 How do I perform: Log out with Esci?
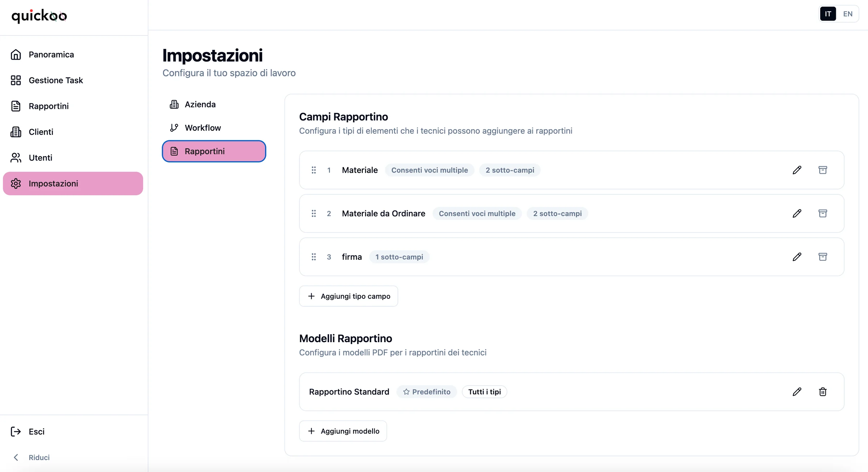click(x=73, y=431)
